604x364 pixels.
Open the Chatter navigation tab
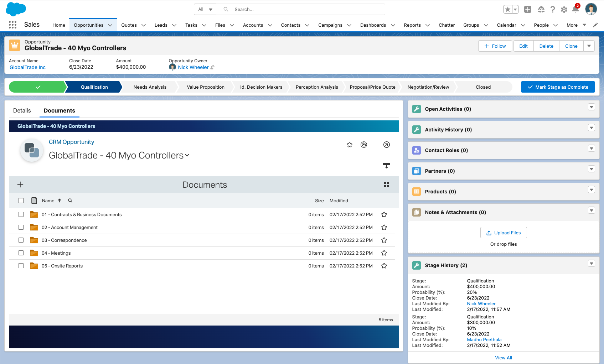[446, 25]
